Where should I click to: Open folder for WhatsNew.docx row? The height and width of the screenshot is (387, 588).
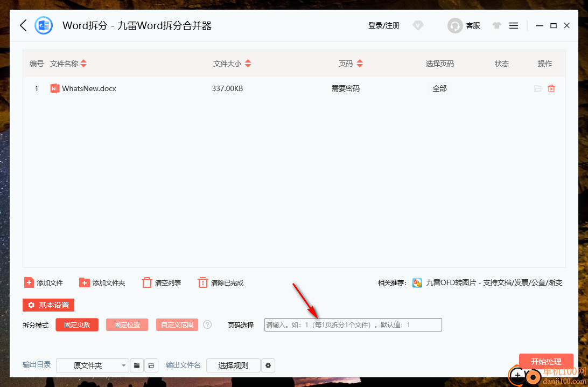tap(538, 88)
